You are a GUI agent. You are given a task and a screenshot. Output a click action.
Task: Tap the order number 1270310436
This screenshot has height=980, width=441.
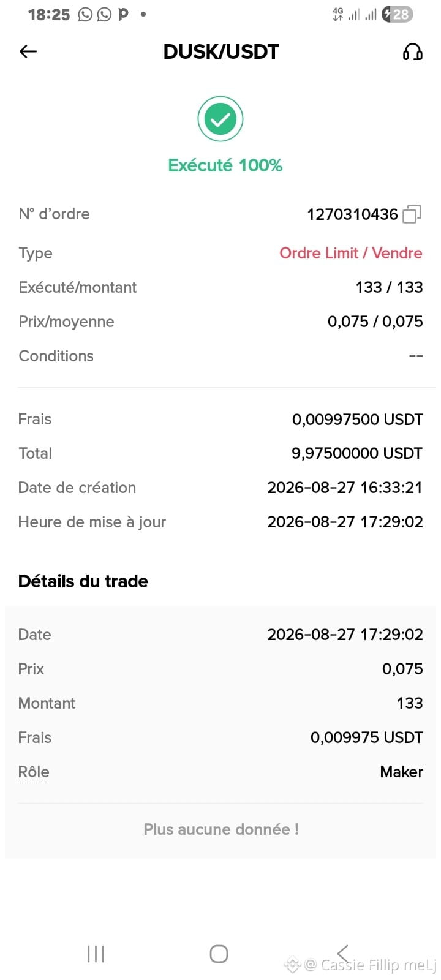pyautogui.click(x=352, y=214)
